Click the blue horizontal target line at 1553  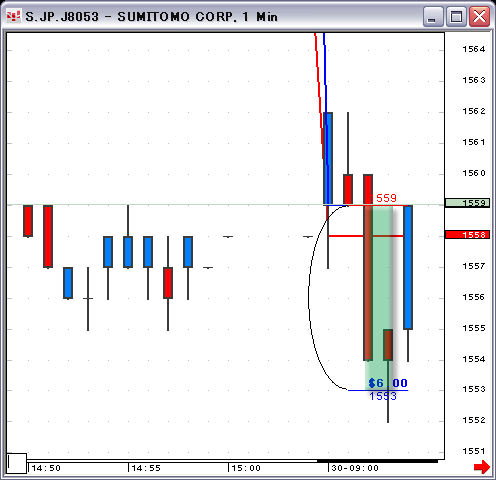(378, 390)
